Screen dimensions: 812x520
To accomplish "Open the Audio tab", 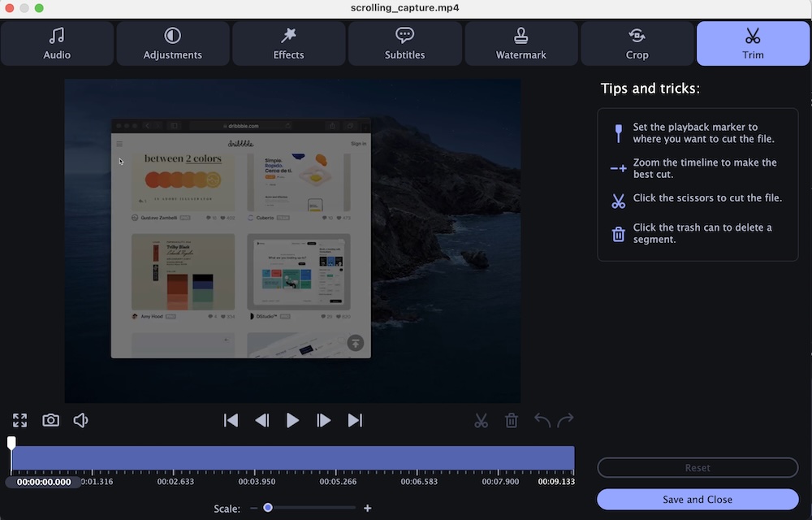I will click(x=57, y=44).
